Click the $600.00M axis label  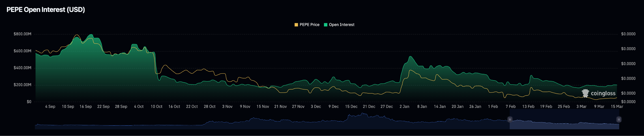22,51
